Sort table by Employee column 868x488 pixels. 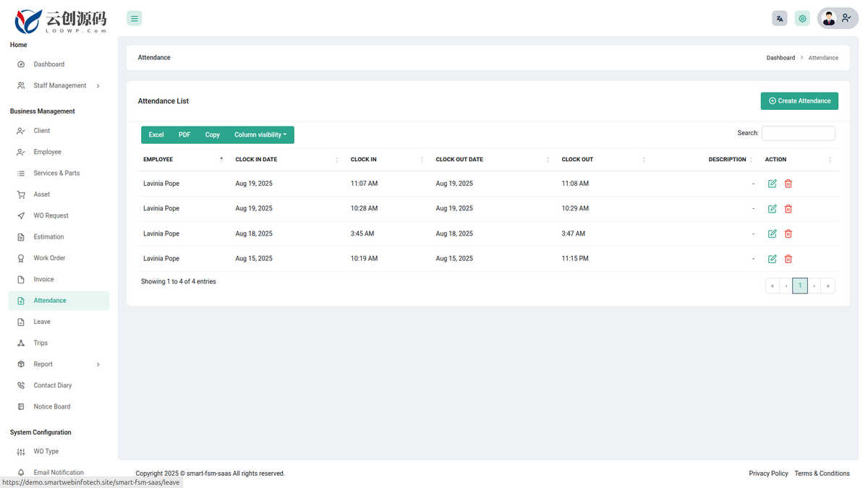coord(183,159)
